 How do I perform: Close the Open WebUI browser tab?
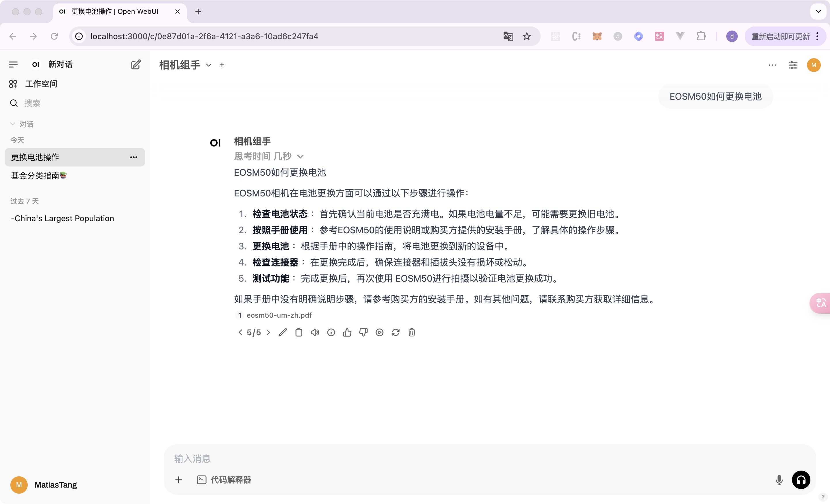[x=178, y=12]
